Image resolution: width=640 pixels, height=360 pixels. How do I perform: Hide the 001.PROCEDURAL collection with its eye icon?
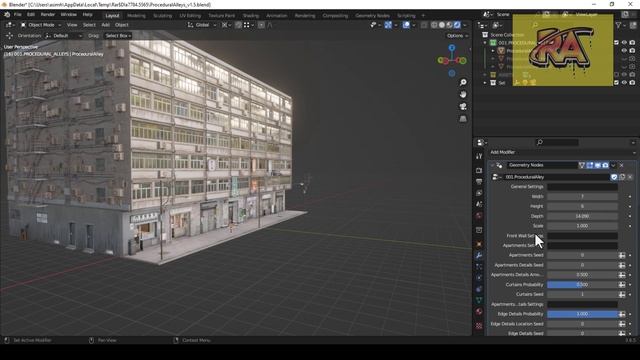624,42
